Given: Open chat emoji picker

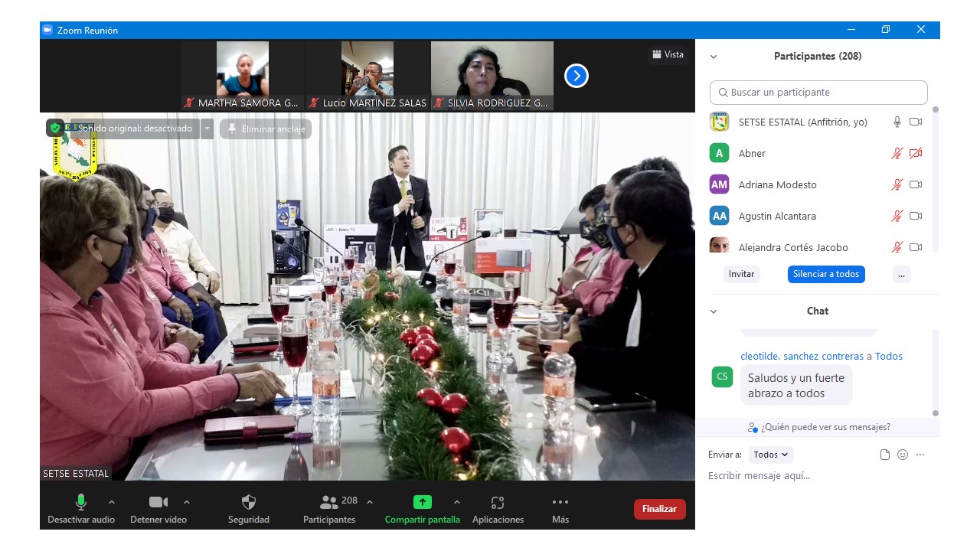Looking at the screenshot, I should pyautogui.click(x=903, y=455).
